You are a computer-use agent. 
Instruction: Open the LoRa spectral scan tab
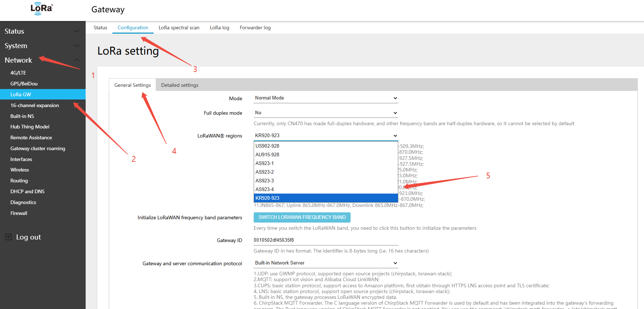[x=179, y=27]
